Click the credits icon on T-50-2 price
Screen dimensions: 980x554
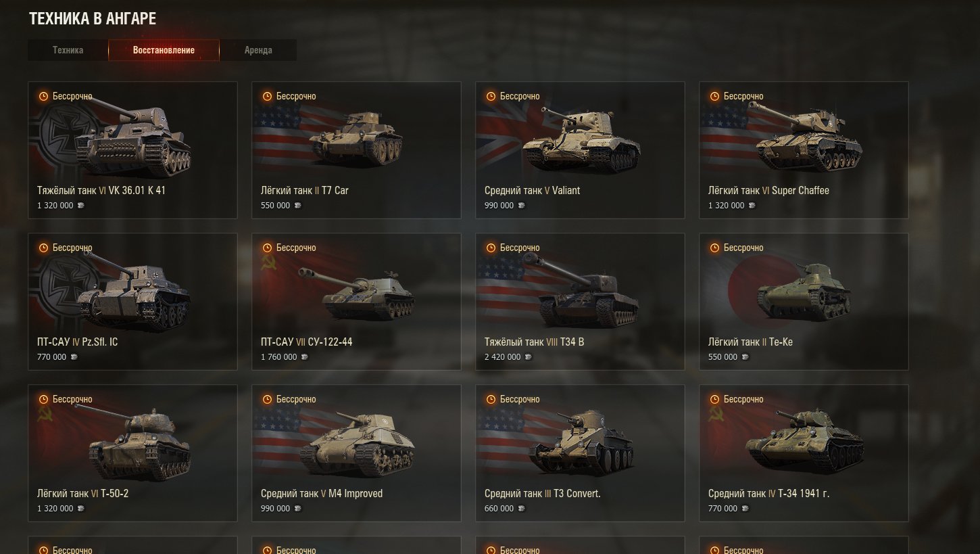tap(81, 509)
